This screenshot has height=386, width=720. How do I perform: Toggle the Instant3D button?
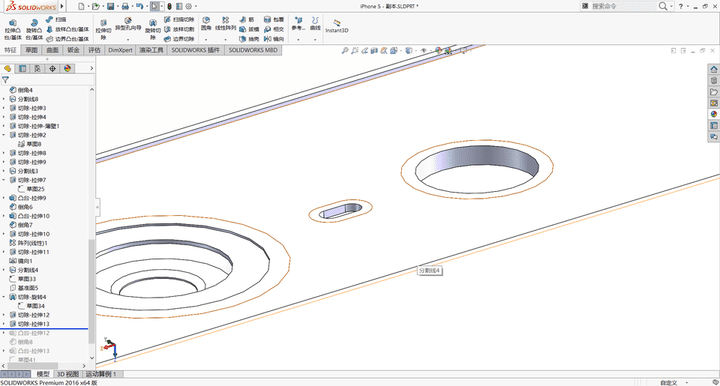coord(337,26)
